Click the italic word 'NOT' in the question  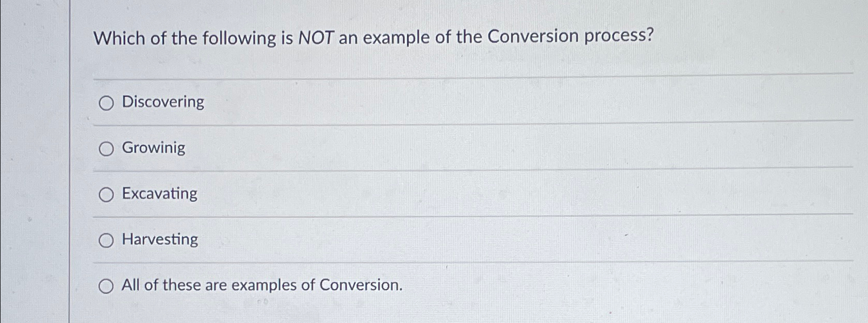click(316, 38)
